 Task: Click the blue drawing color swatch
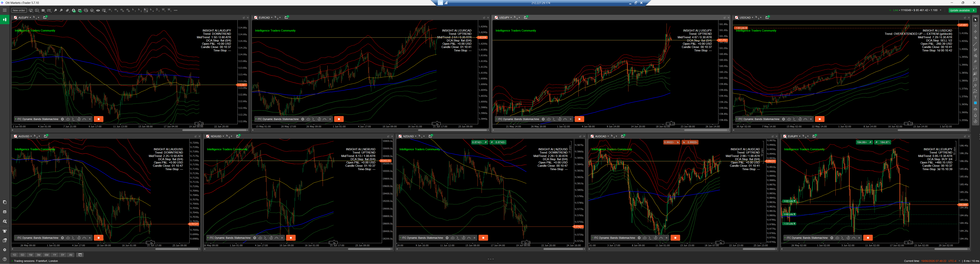[x=975, y=103]
